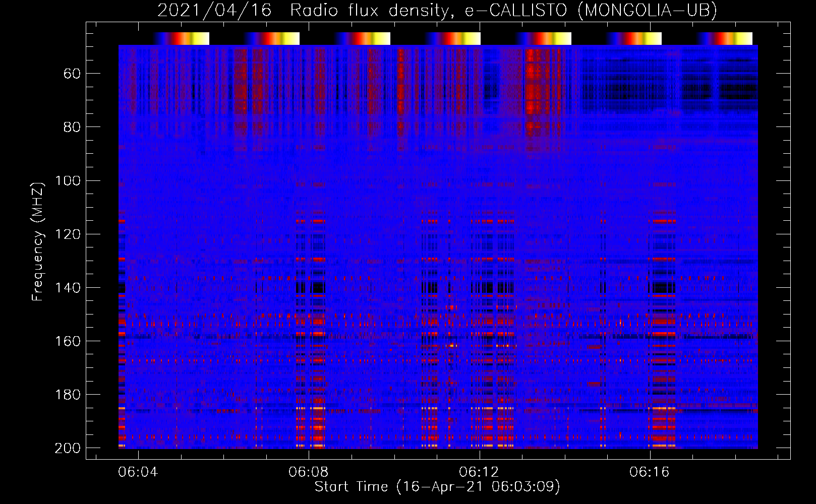Click the 100 frequency axis label

pos(68,181)
